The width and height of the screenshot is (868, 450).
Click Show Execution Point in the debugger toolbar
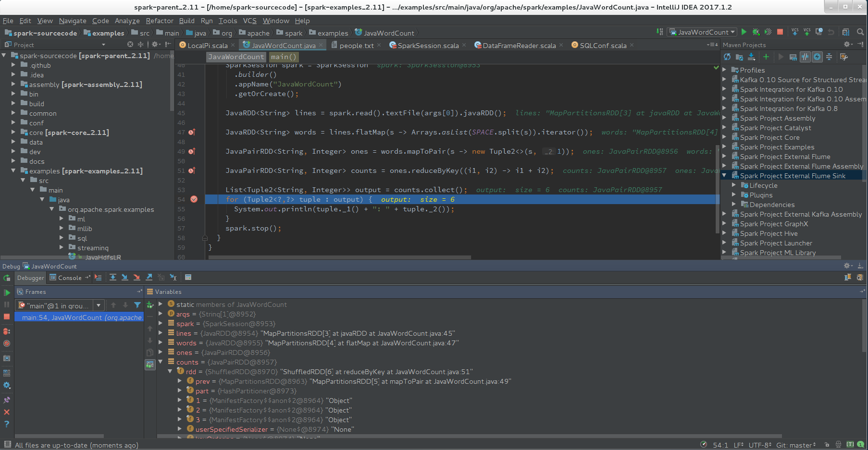98,278
